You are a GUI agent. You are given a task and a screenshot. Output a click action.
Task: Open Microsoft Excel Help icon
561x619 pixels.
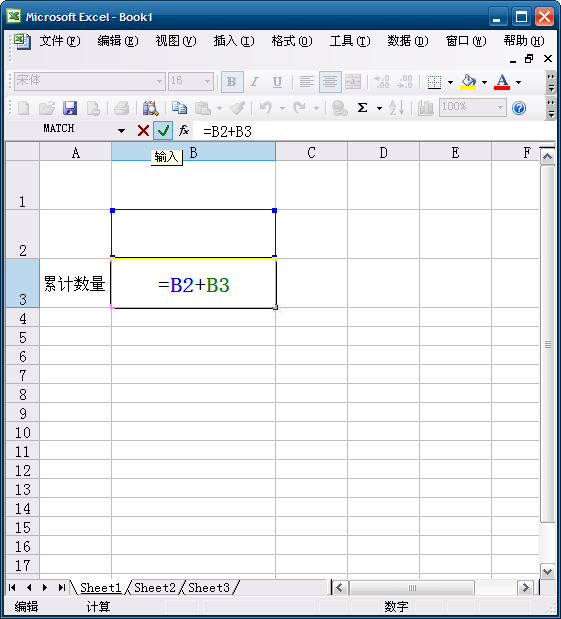tap(519, 108)
